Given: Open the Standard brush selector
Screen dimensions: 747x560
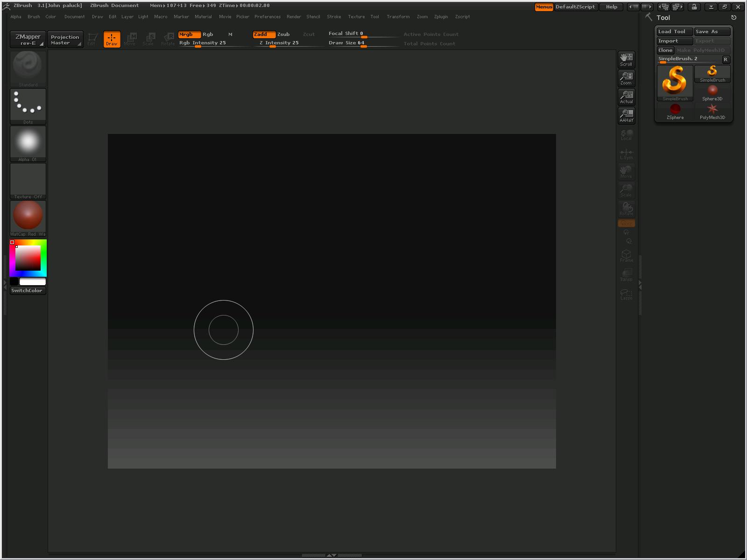Looking at the screenshot, I should pos(28,68).
